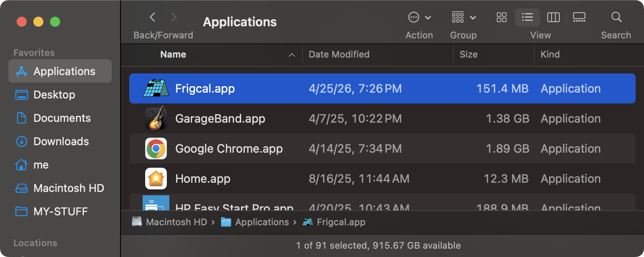Click Kind value on the GarageBand row
This screenshot has width=644, height=257.
(x=571, y=118)
